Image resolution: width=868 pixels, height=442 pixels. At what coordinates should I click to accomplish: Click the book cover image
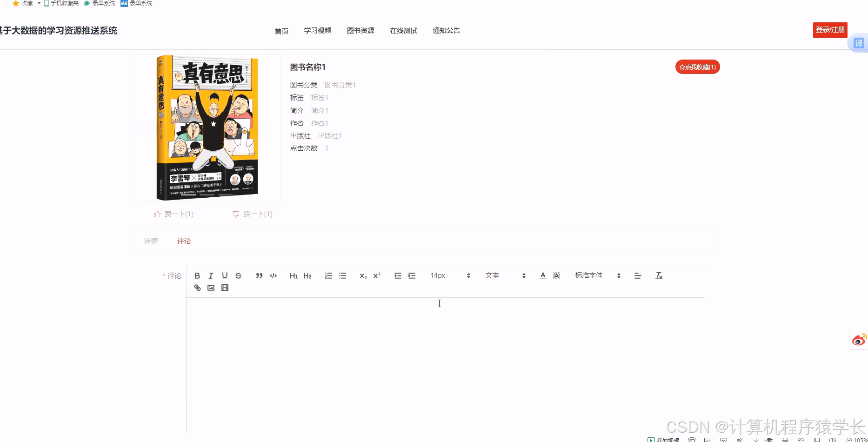click(207, 127)
